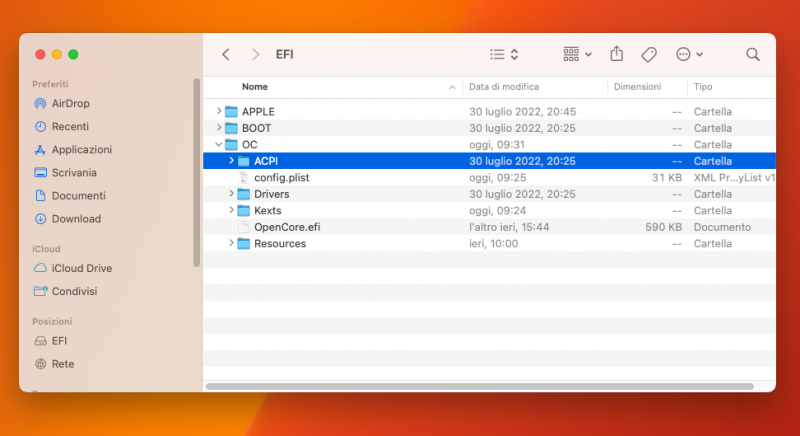Open Documenti in the sidebar
This screenshot has height=436, width=800.
click(x=69, y=195)
